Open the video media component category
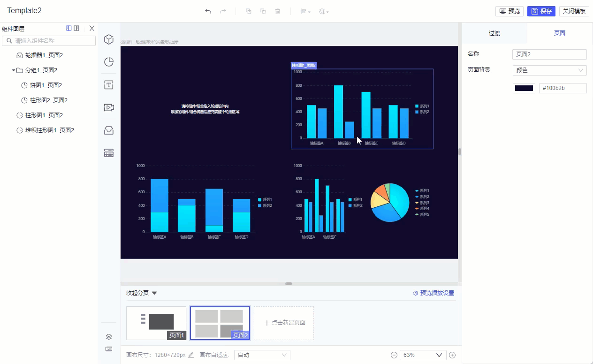Image resolution: width=593 pixels, height=364 pixels. pyautogui.click(x=109, y=107)
